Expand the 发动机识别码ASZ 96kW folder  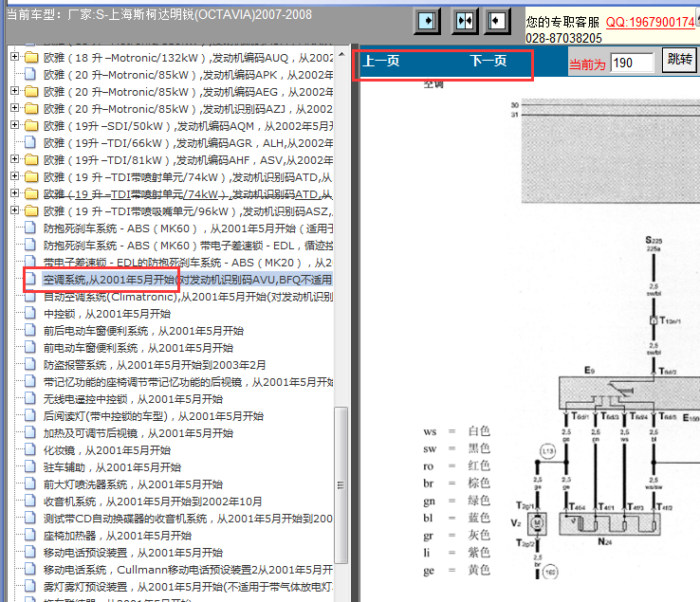pos(14,211)
